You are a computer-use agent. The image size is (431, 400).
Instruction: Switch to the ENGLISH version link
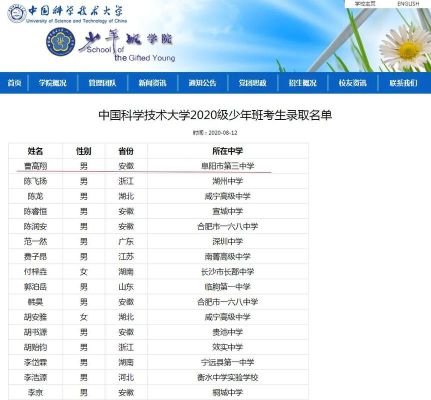pos(408,4)
